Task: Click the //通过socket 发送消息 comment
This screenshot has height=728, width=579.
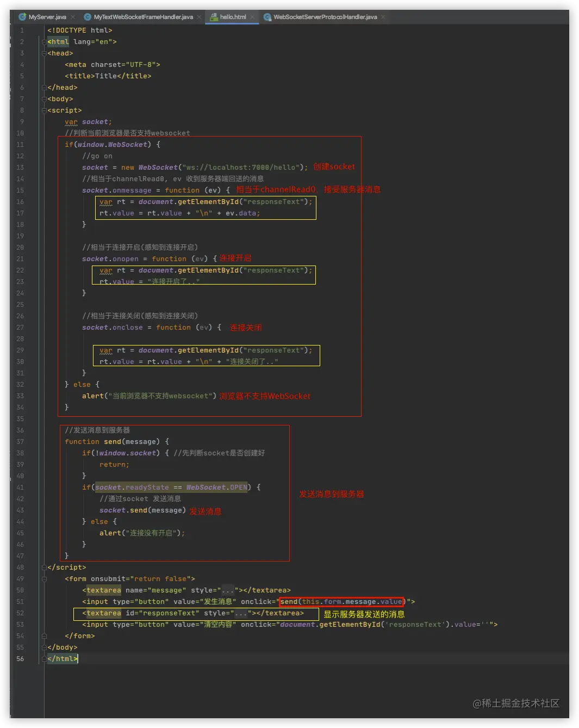Action: point(140,499)
